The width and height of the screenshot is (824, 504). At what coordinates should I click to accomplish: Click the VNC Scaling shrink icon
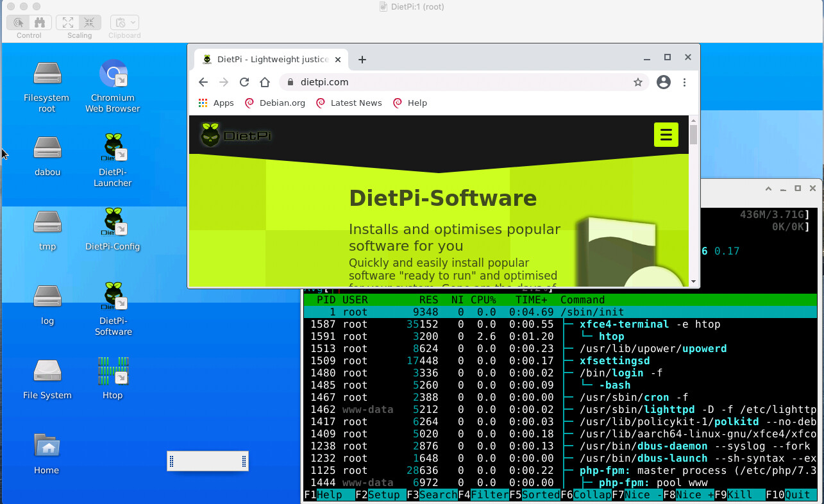click(x=89, y=22)
